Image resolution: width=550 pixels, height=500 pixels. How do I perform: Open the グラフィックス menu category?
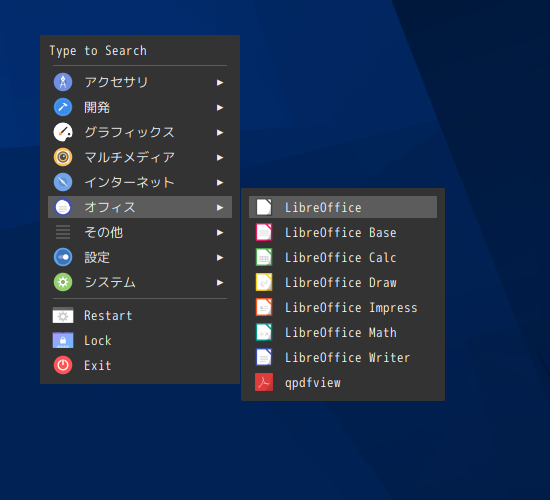[x=140, y=132]
